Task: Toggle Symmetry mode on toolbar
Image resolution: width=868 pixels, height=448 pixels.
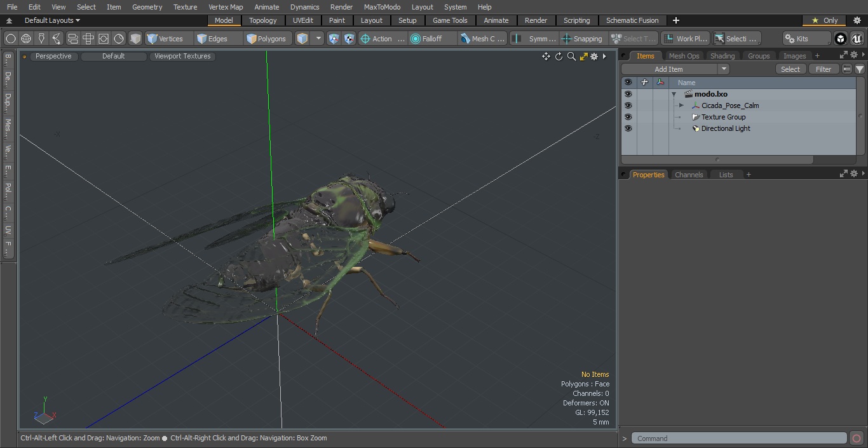Action: click(534, 39)
